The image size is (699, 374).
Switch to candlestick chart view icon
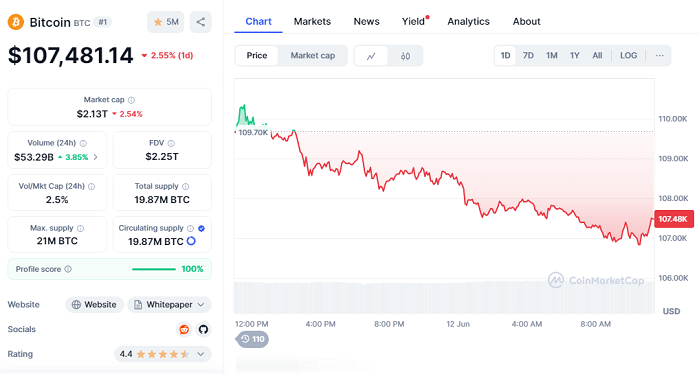(405, 56)
